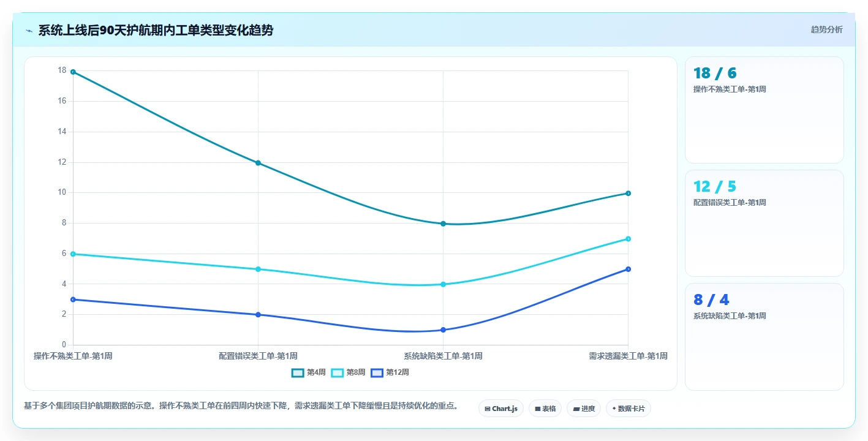Click x-axis label 需求遗漏类工单-第1周
The height and width of the screenshot is (441, 868).
tap(628, 356)
